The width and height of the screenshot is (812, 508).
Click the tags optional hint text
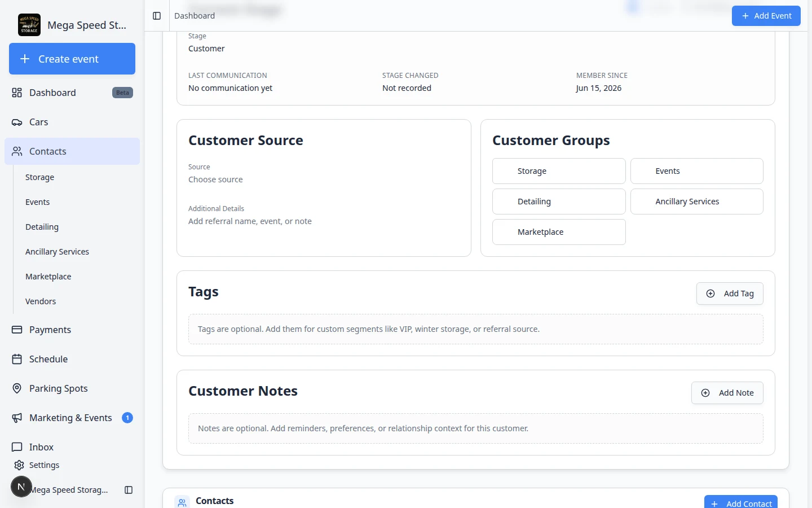[369, 329]
